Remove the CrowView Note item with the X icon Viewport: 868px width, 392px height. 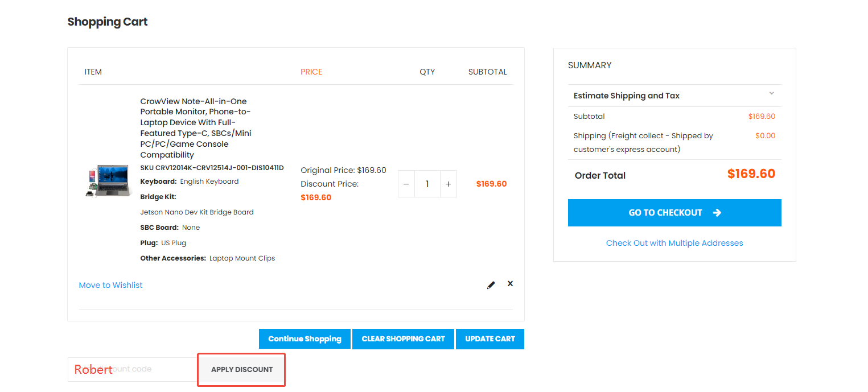[510, 283]
